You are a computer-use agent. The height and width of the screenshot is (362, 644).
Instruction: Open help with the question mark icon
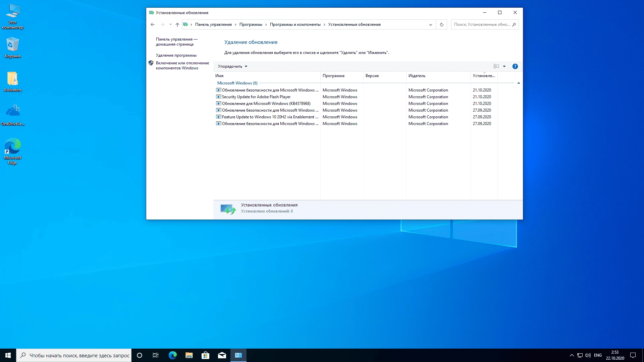pyautogui.click(x=515, y=66)
